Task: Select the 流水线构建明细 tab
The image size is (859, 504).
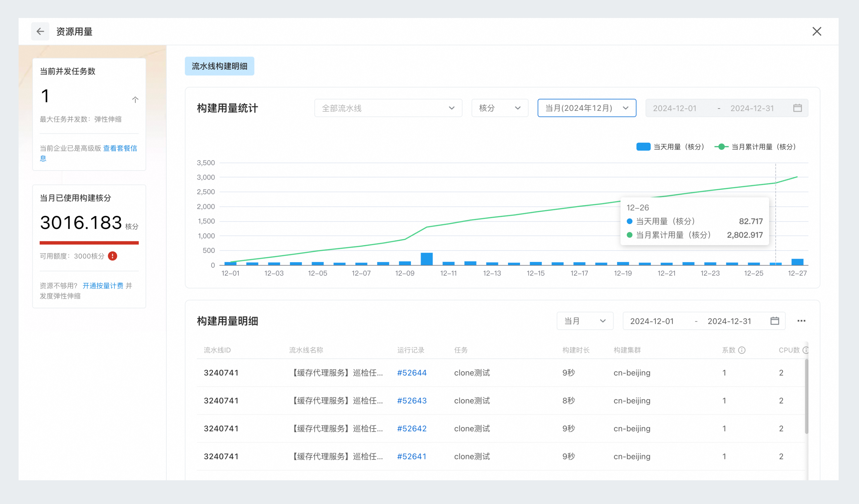Action: 219,66
